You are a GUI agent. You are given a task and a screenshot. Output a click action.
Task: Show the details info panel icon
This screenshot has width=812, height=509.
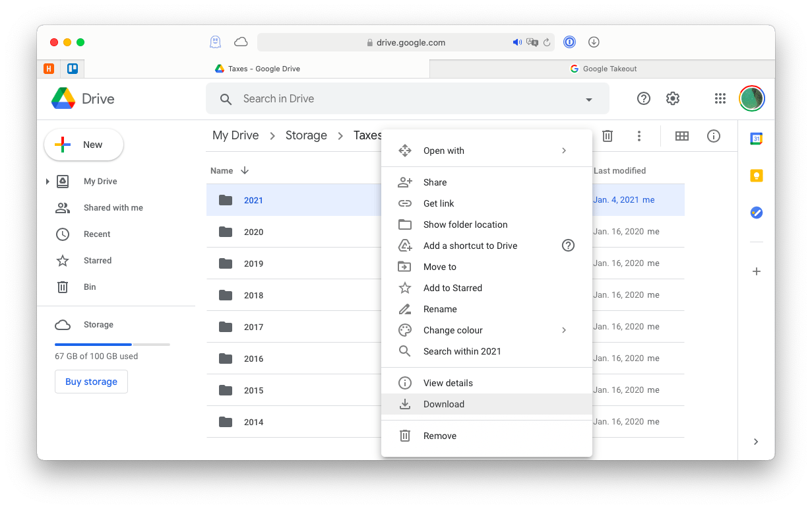(714, 135)
